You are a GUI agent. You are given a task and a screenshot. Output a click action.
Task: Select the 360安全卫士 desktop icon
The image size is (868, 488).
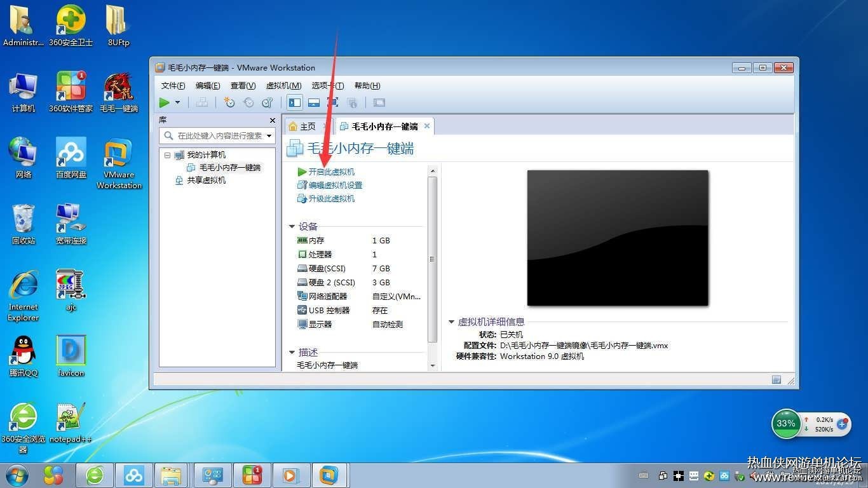click(x=71, y=27)
